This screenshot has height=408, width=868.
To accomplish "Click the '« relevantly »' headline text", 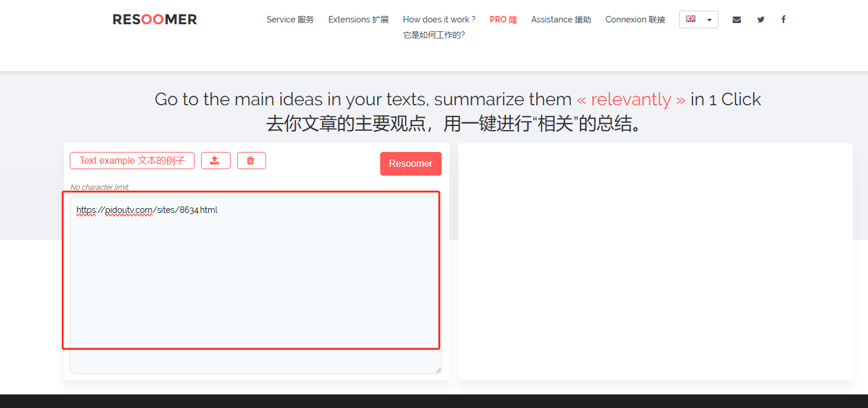I will pos(631,99).
